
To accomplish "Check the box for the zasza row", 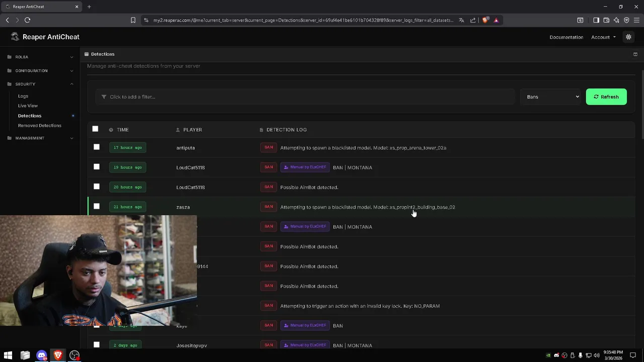I will tap(97, 206).
